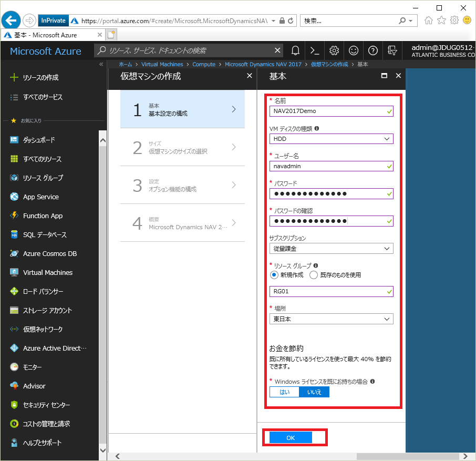
Task: Go to Compute breadcrumb link
Action: pos(204,64)
